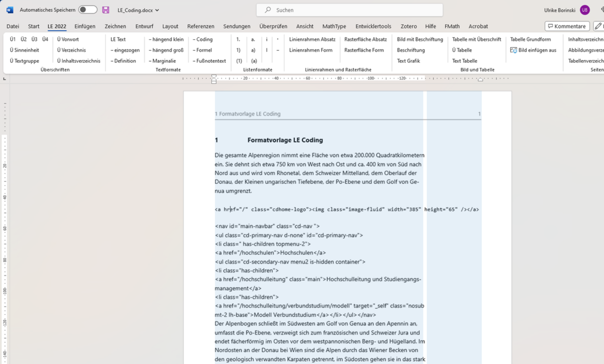
Task: Click Linienrahmen Absatz
Action: (312, 39)
